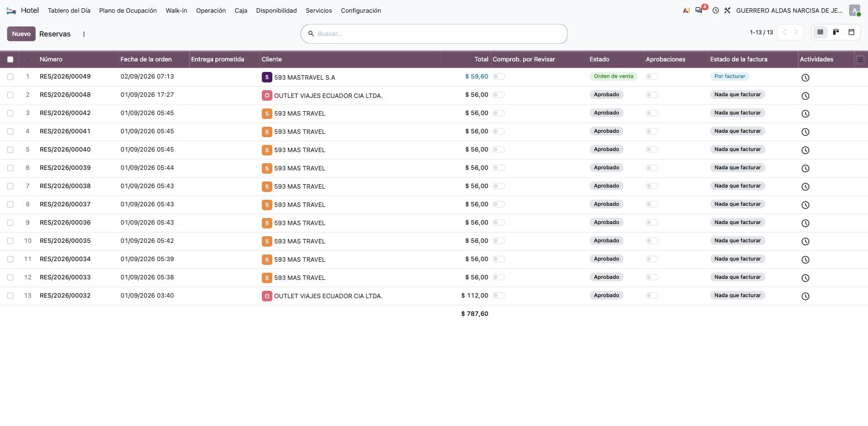
Task: Open the chat messages icon with badge
Action: coord(699,11)
